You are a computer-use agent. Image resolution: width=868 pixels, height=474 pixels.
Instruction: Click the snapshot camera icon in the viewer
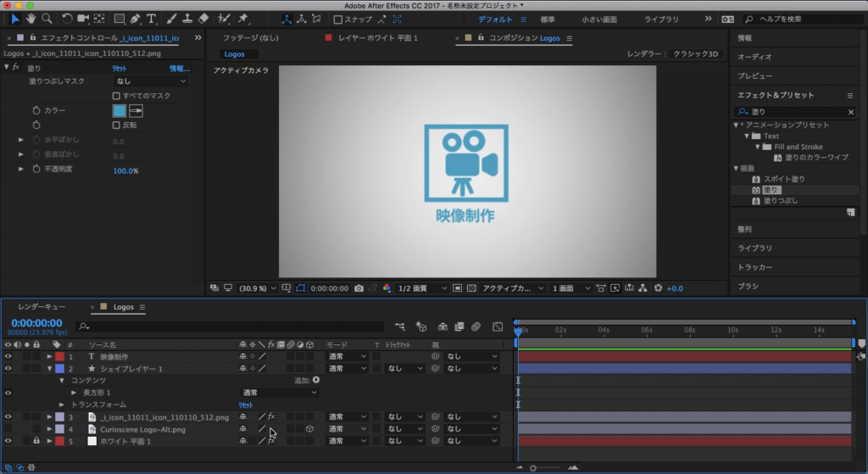pyautogui.click(x=359, y=288)
